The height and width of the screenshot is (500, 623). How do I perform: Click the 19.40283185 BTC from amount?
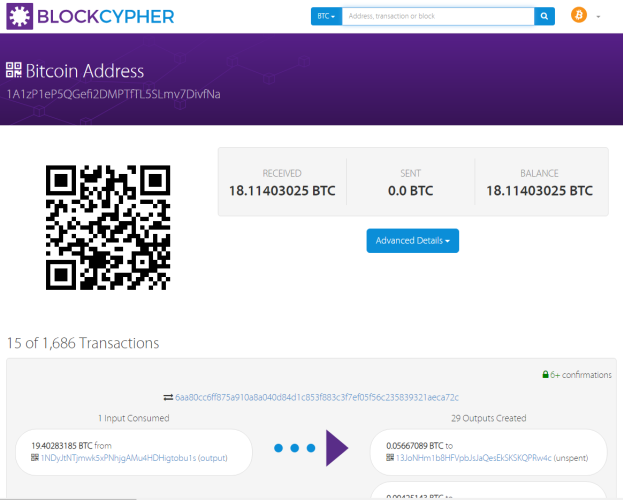[x=72, y=446]
